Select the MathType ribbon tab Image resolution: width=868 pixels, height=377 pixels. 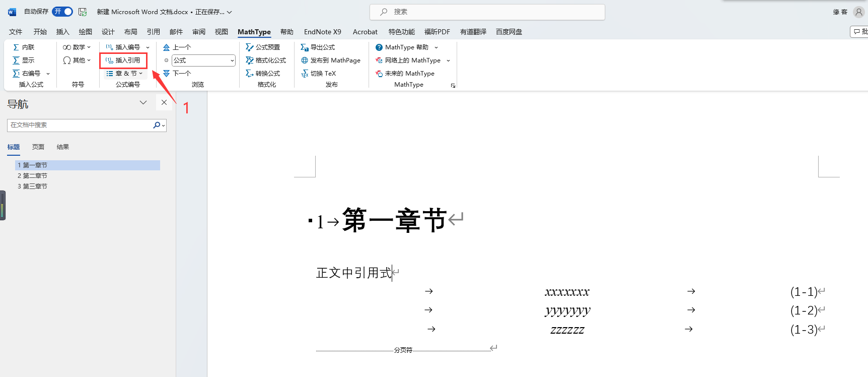tap(254, 32)
